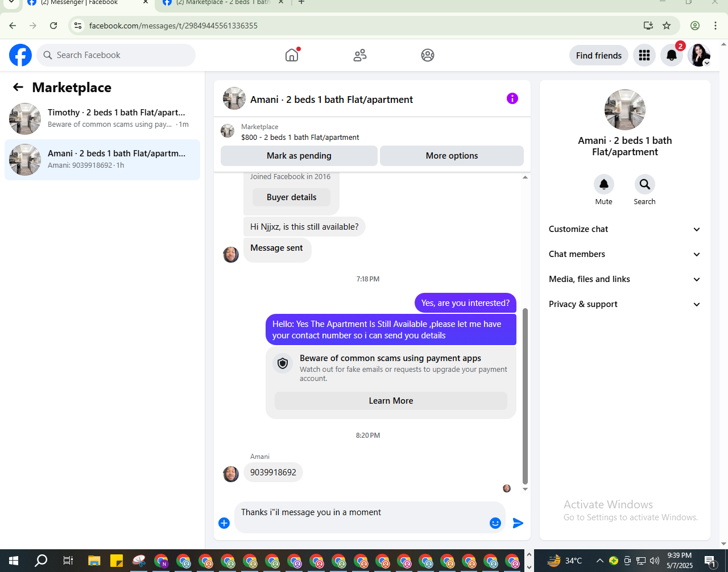Open a new browser tab

pos(301,3)
